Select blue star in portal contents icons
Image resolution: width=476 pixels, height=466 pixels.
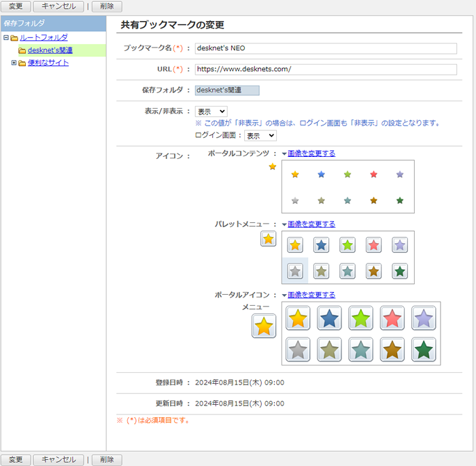pos(321,175)
